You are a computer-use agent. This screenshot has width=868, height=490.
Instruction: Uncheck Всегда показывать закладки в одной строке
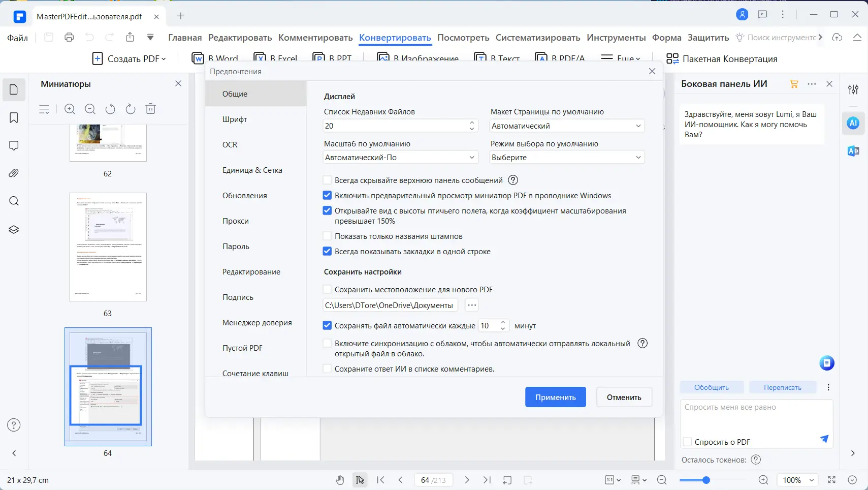tap(327, 251)
